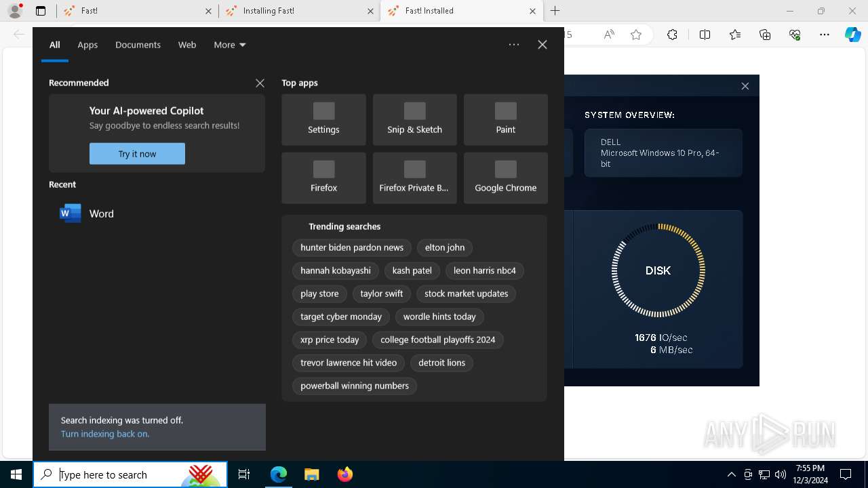Open the Settings app tile
This screenshot has height=488, width=868.
tap(323, 120)
